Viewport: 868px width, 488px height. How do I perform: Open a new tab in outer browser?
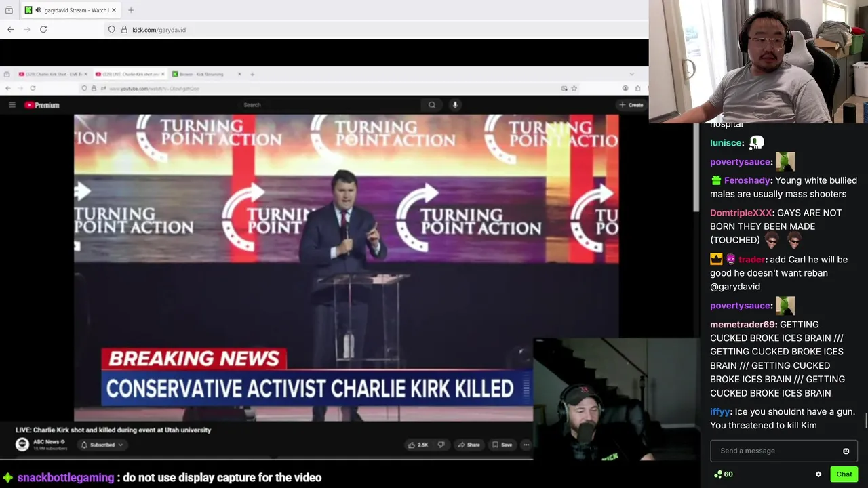pos(131,10)
